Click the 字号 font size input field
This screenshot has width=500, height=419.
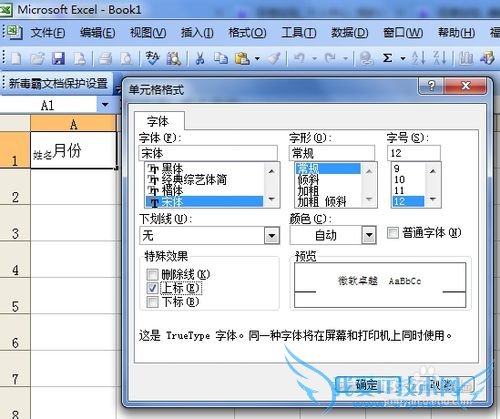[x=414, y=153]
